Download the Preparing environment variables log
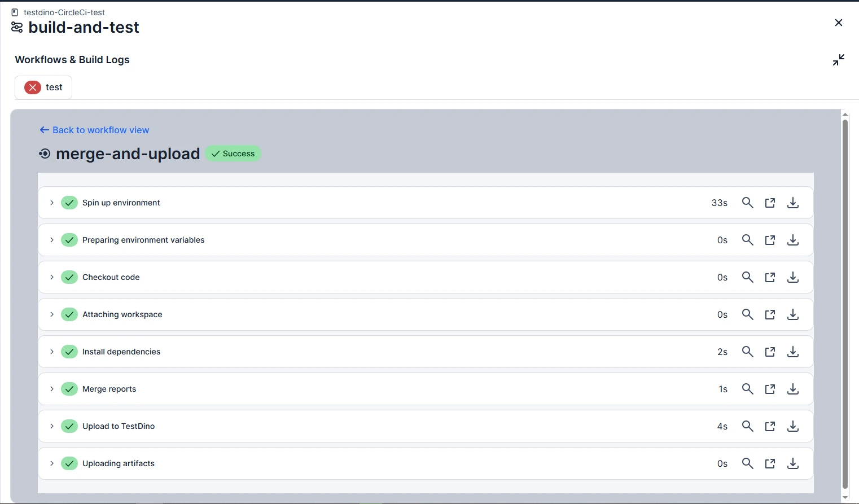 792,240
